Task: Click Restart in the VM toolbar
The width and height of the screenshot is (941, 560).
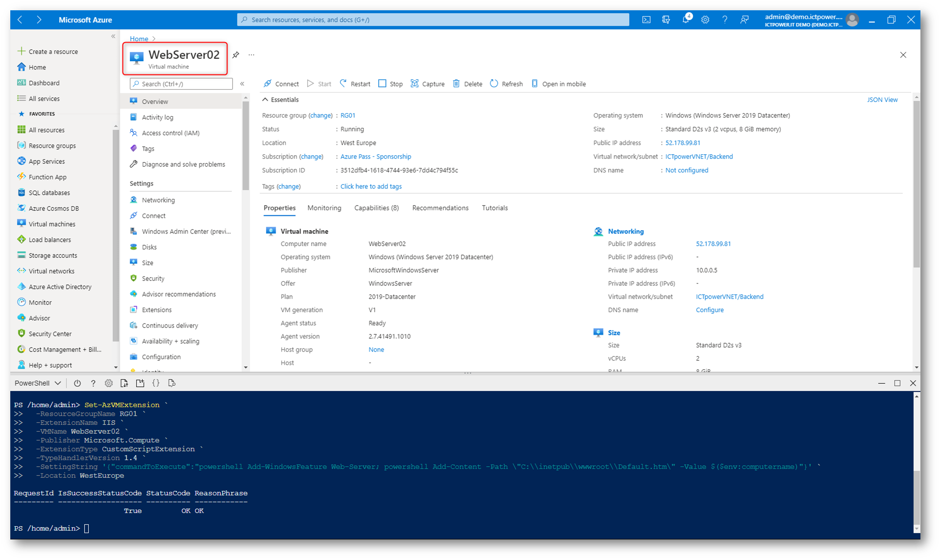Action: (355, 84)
